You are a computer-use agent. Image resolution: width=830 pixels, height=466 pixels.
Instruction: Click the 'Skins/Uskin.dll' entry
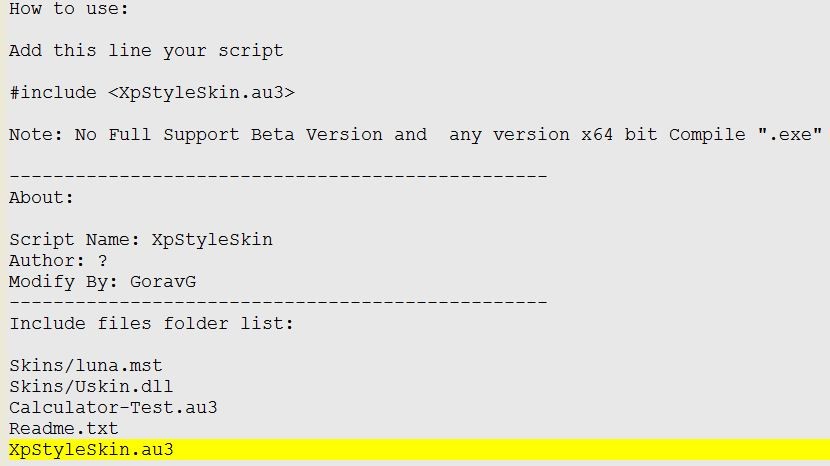point(91,387)
